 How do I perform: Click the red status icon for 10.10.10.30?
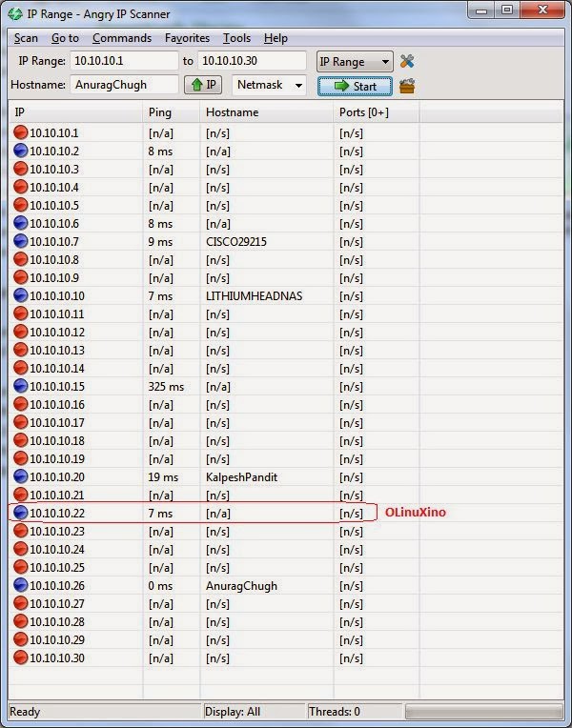point(20,657)
